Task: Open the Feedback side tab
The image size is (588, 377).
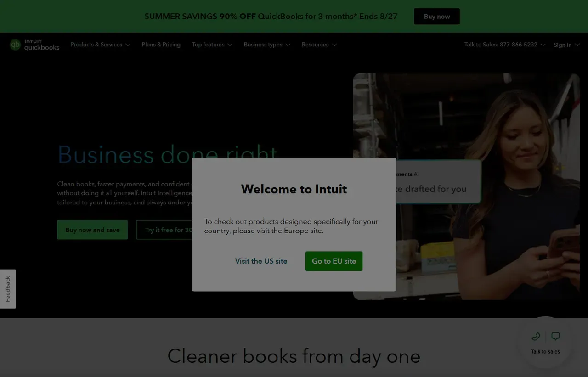Action: (x=8, y=289)
